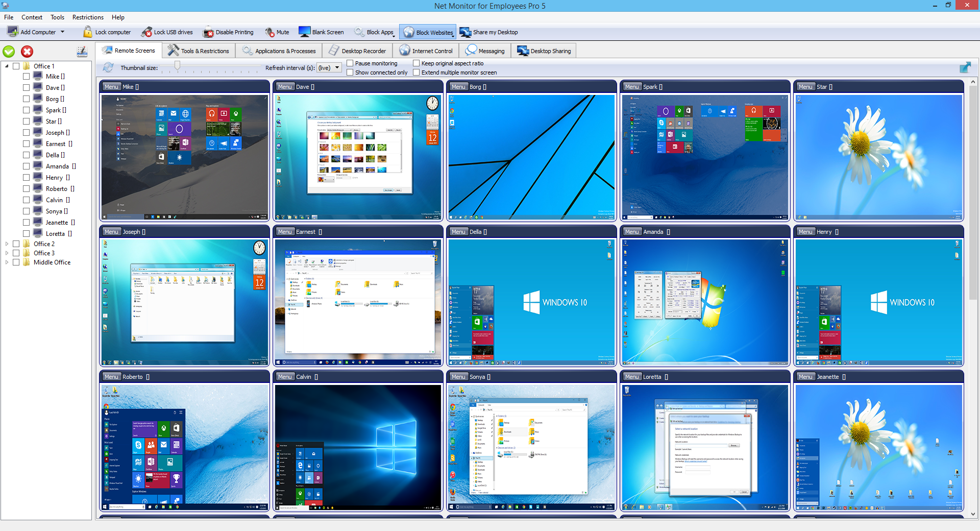Toggle Keep original aspect ratio
Viewport: 980px width, 531px height.
[416, 63]
